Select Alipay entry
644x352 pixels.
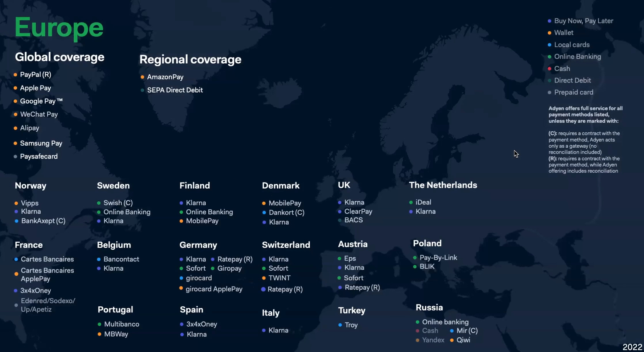[x=30, y=128]
